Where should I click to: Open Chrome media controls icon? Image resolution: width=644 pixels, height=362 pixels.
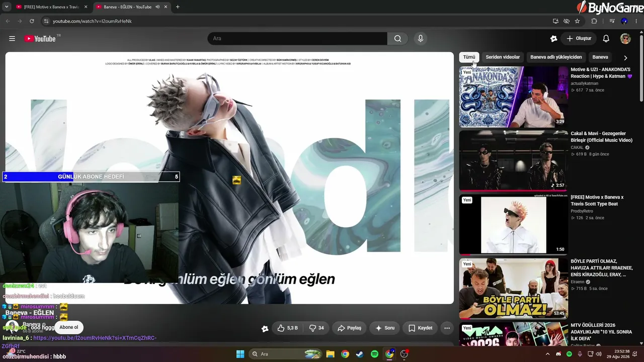(x=612, y=21)
